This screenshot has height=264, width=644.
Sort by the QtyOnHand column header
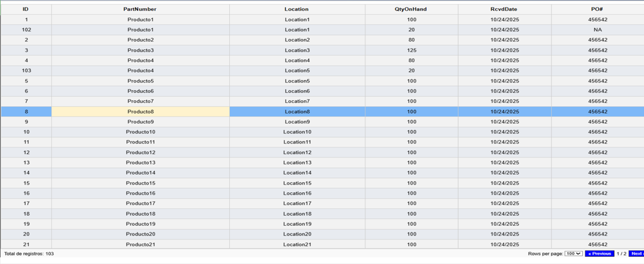pos(411,9)
